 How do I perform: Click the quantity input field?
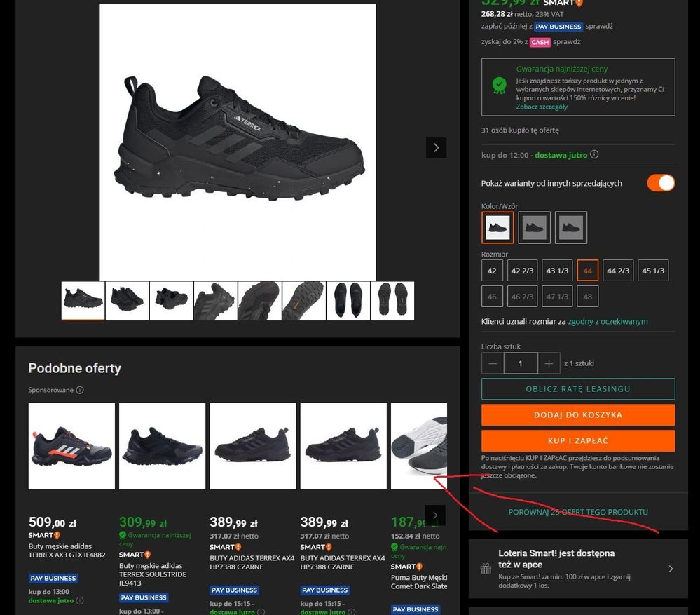[521, 363]
